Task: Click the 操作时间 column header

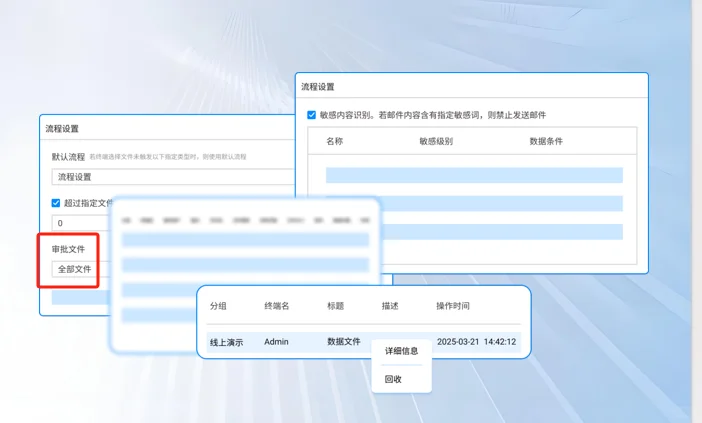Action: point(453,306)
